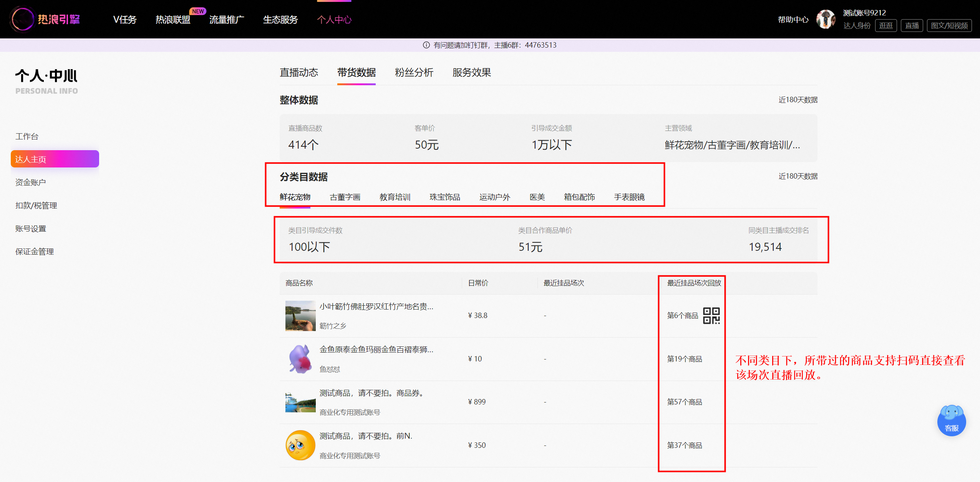This screenshot has width=980, height=482.
Task: Open 保证金管理 in the sidebar
Action: coord(35,252)
